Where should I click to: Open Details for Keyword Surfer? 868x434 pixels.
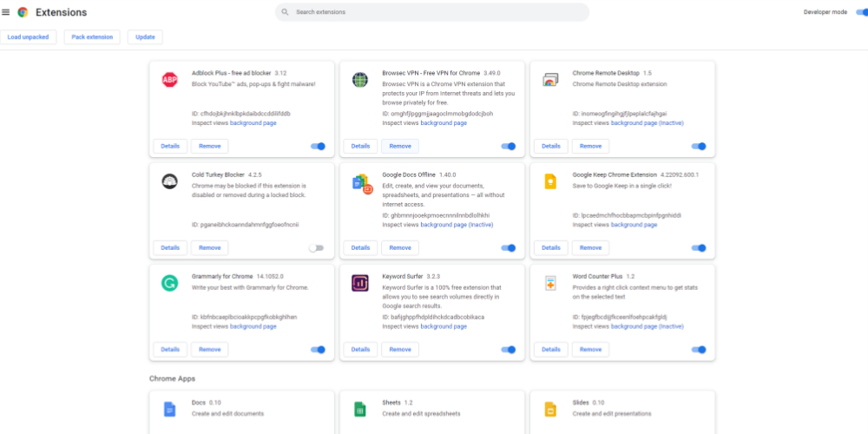tap(360, 349)
